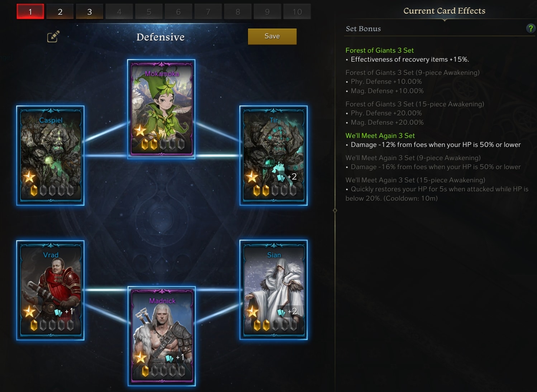Switch to deck preset 3 tab
The image size is (537, 392).
(90, 12)
